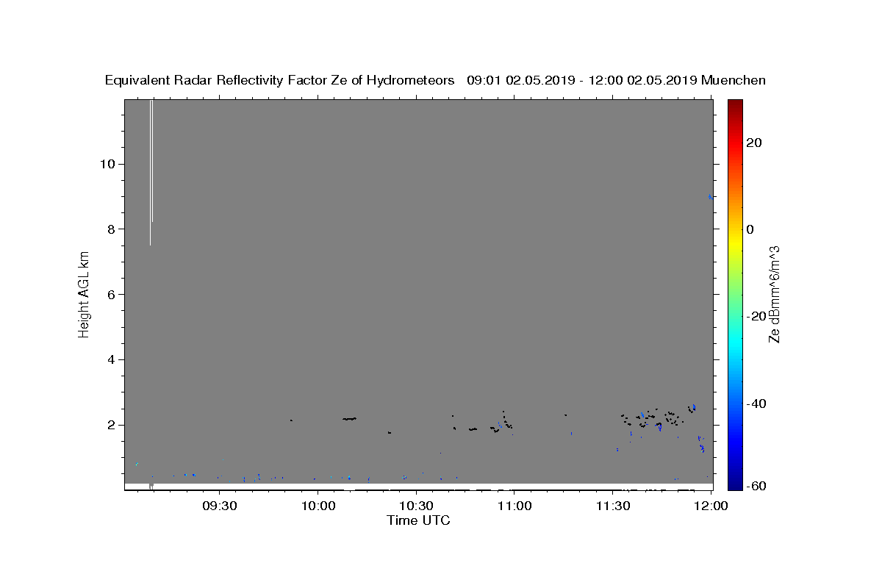Click the black echo cluster near 10:10
This screenshot has width=882, height=588.
tap(349, 418)
